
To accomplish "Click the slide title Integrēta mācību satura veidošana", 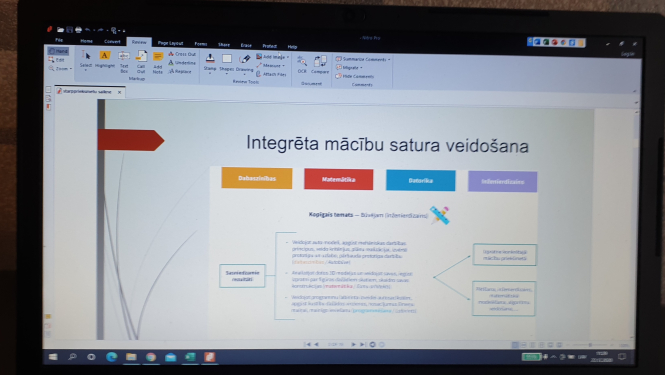I will click(387, 144).
